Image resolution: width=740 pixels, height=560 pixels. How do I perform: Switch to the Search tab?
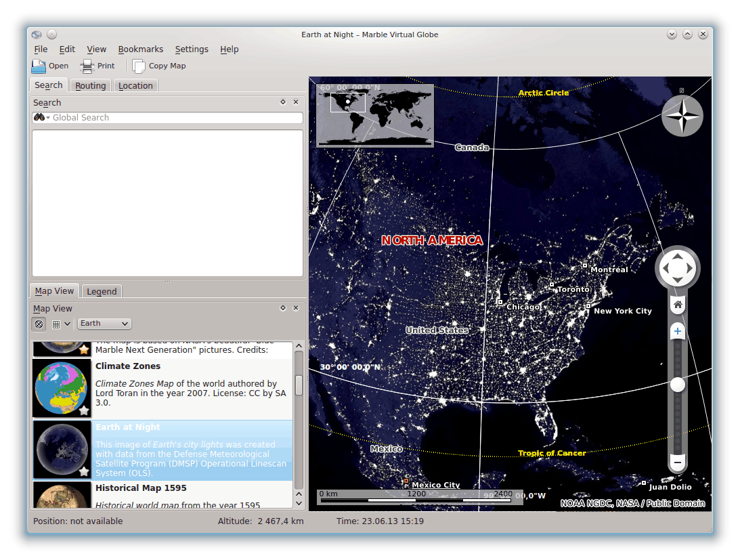tap(49, 85)
